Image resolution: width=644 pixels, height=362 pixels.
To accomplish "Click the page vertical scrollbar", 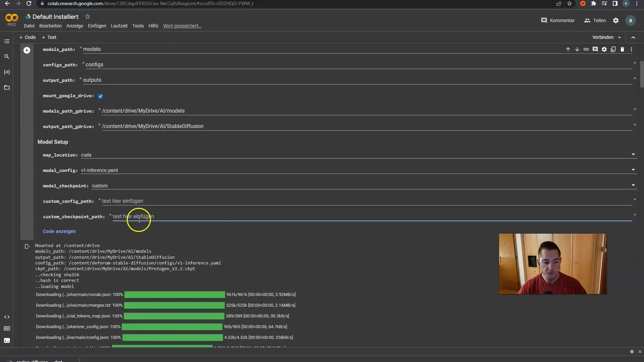I will click(642, 74).
